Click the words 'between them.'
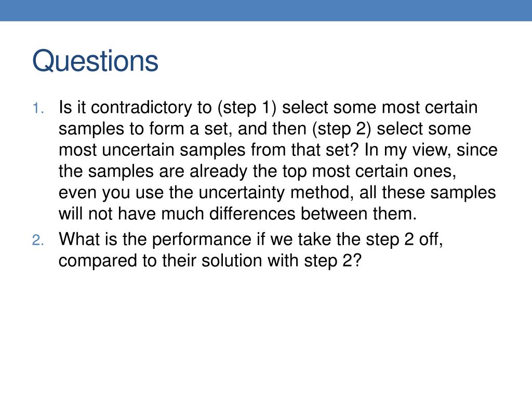This screenshot has width=532, height=399. [x=358, y=214]
